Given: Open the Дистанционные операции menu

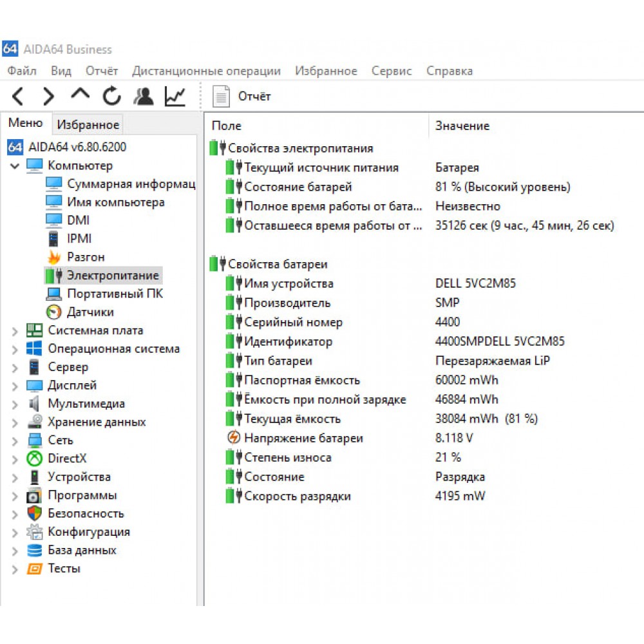Looking at the screenshot, I should pos(207,71).
